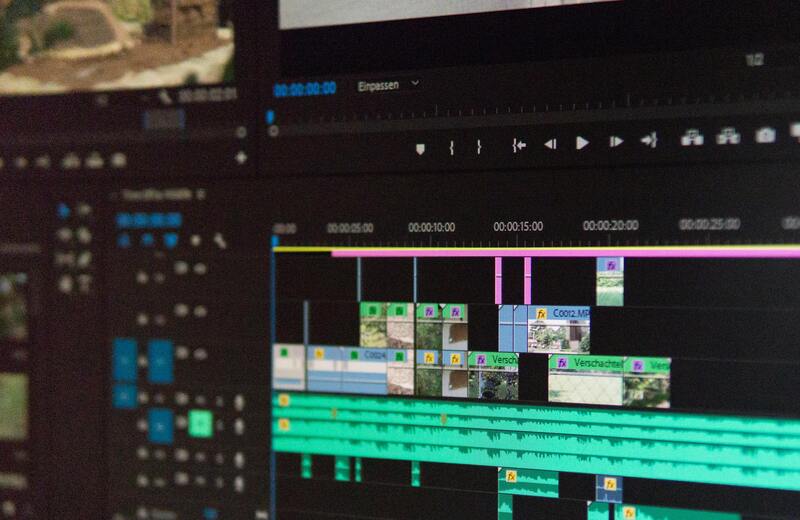This screenshot has width=800, height=520.
Task: Click the 00:00:15:00 mark on the time ruler
Action: pos(518,227)
